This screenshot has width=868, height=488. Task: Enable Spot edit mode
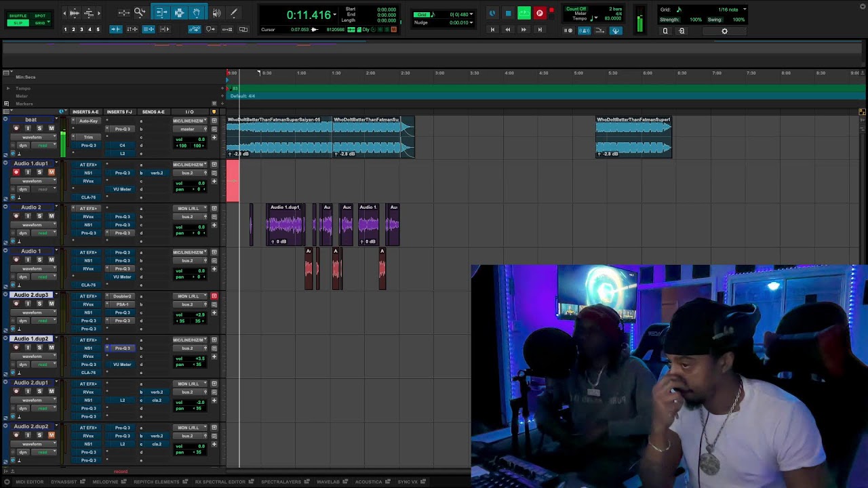pos(40,16)
